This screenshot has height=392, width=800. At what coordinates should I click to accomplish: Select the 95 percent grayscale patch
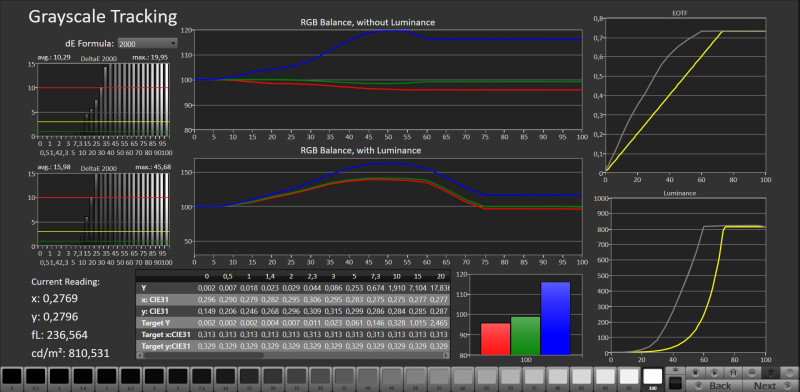point(629,379)
